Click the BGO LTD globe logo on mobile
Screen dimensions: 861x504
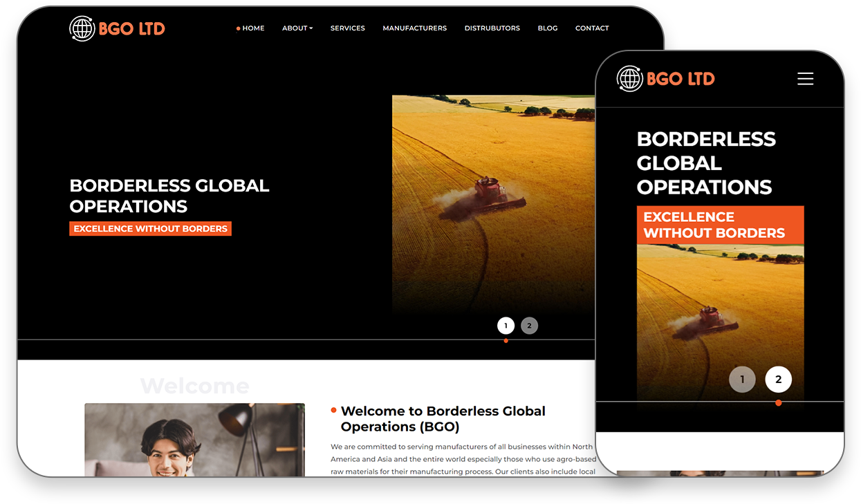pyautogui.click(x=665, y=79)
